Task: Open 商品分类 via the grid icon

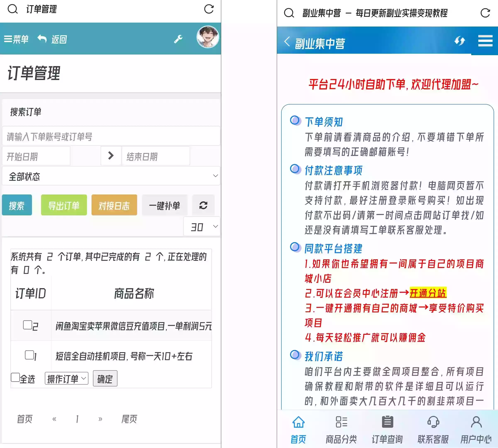Action: [x=341, y=423]
